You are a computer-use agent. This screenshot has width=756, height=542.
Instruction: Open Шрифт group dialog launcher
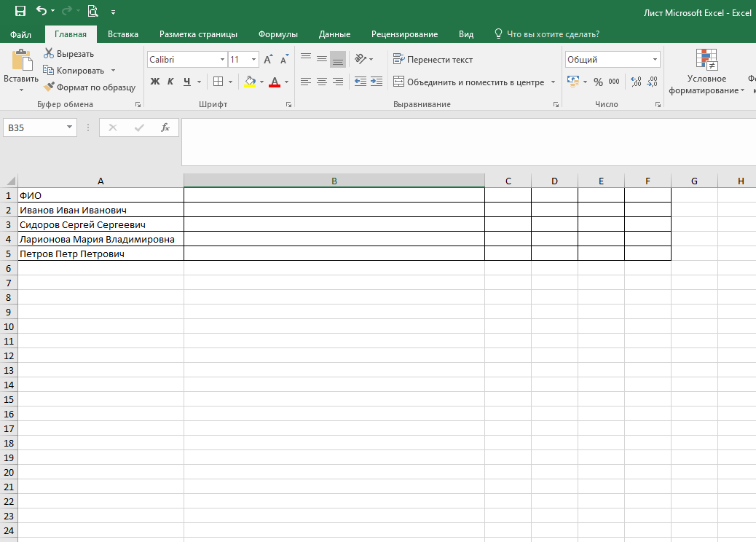289,105
